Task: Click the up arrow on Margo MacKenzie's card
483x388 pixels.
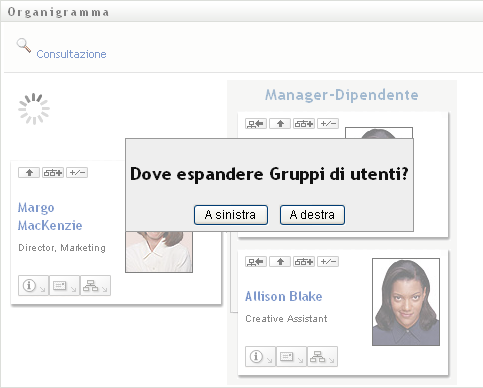Action: pyautogui.click(x=29, y=173)
